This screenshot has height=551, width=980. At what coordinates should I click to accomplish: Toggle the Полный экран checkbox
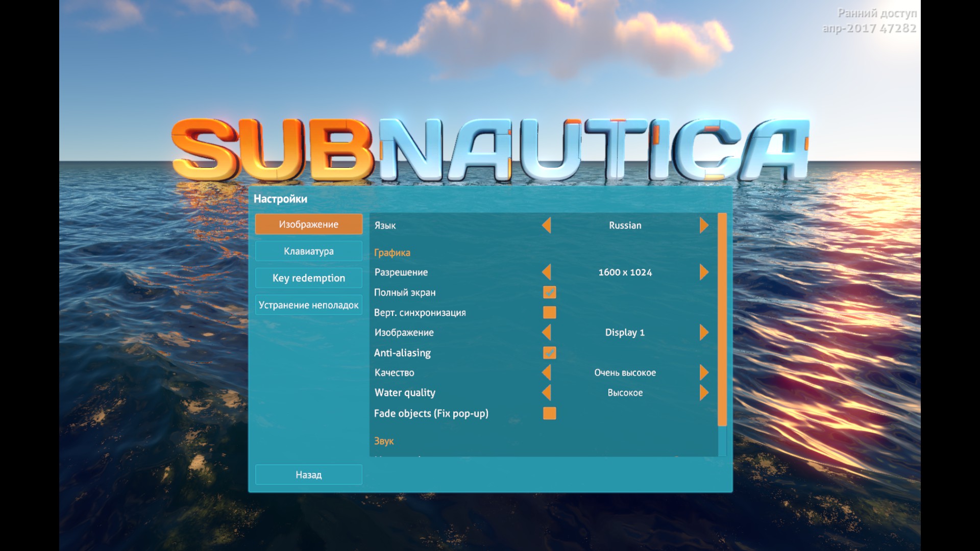point(549,292)
